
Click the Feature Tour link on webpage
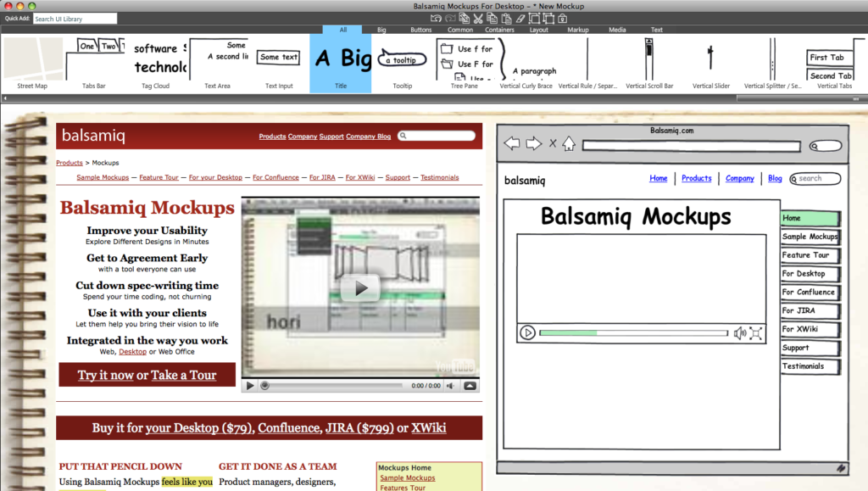[159, 178]
